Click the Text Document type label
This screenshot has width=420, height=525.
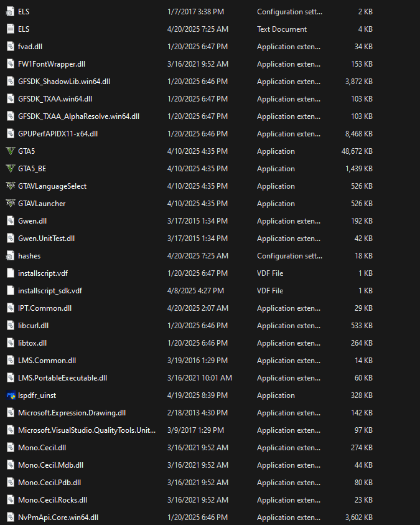click(x=282, y=29)
